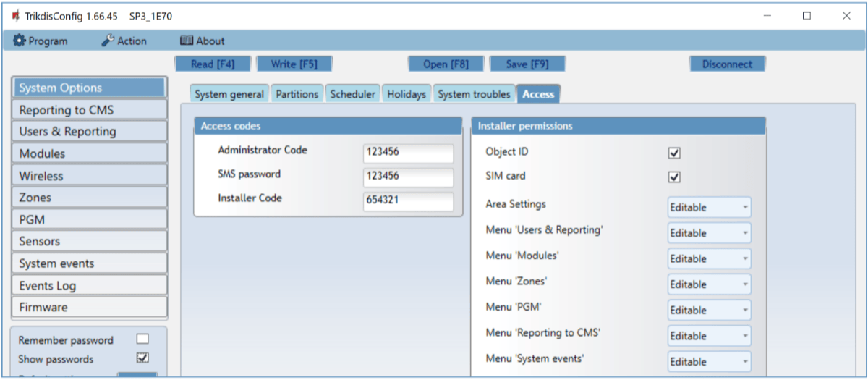Viewport: 868px width, 380px height.
Task: Expand the Menu 'Reporting to CMS' dropdown
Action: pos(708,336)
